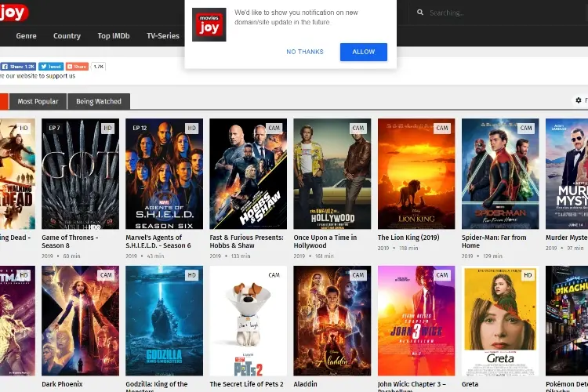Click the EP 12 badge on Agents of S.H.I.E.L.D.
This screenshot has width=588, height=392.
point(140,128)
